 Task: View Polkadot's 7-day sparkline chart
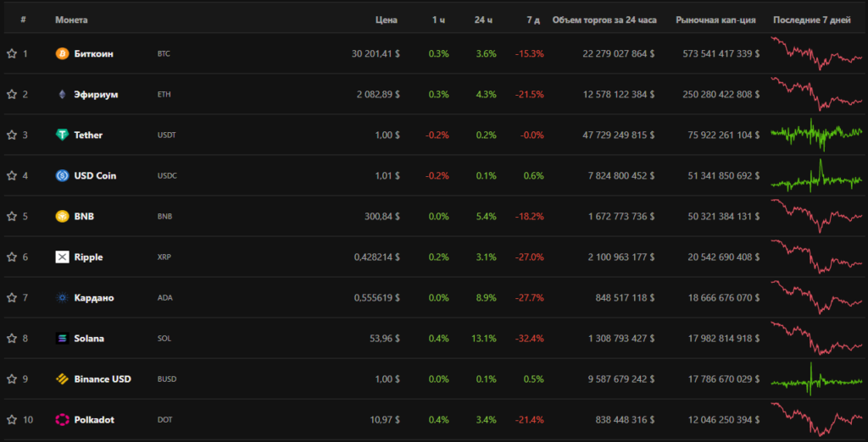pyautogui.click(x=816, y=419)
